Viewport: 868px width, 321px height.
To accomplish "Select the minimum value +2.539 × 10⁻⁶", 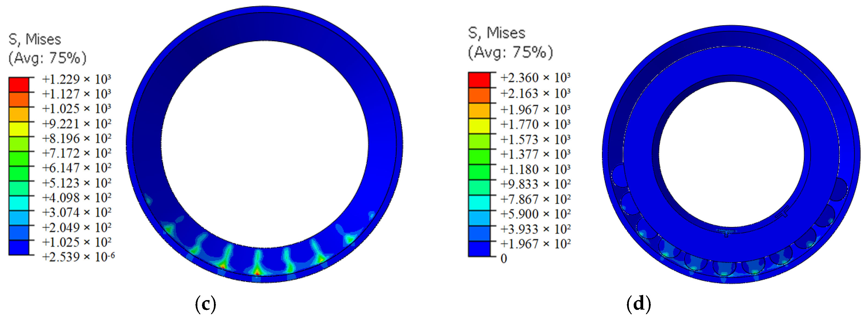I will pyautogui.click(x=78, y=257).
